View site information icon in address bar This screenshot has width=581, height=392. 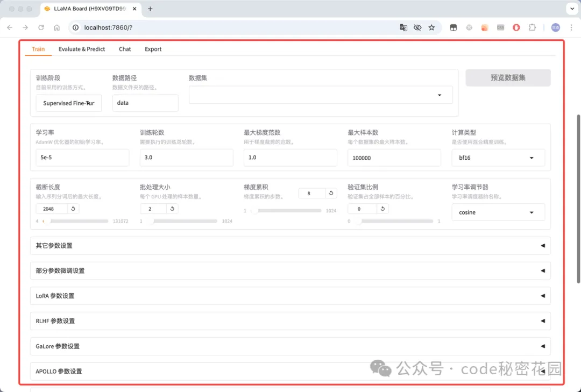point(76,27)
